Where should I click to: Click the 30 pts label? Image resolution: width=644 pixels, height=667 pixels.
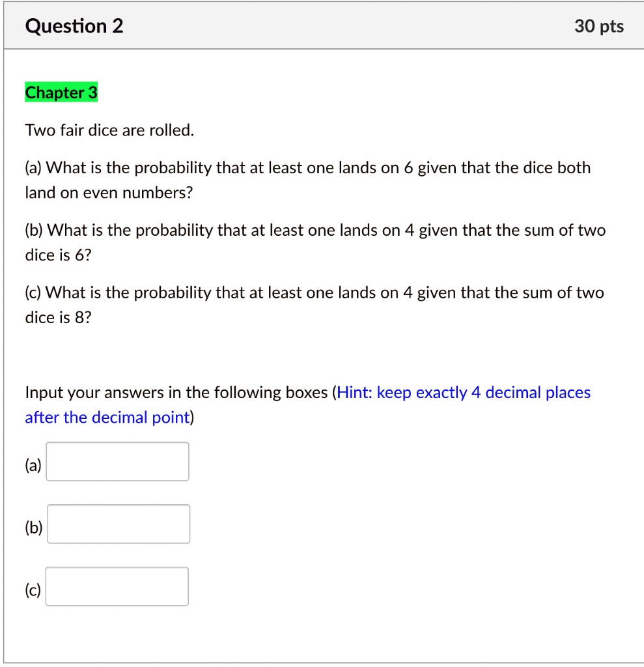click(x=597, y=26)
